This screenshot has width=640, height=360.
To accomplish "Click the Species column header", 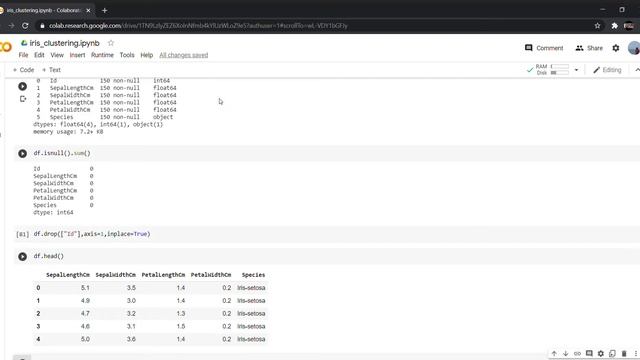I will coord(253,275).
